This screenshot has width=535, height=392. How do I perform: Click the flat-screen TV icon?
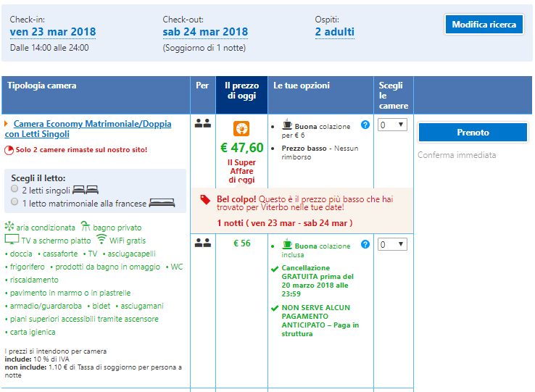(12, 239)
